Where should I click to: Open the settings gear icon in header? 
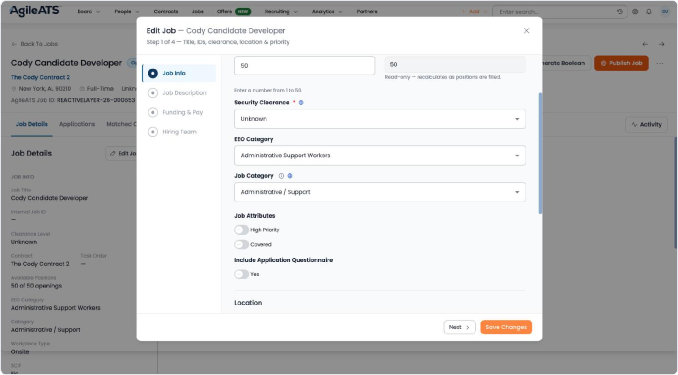pos(635,12)
